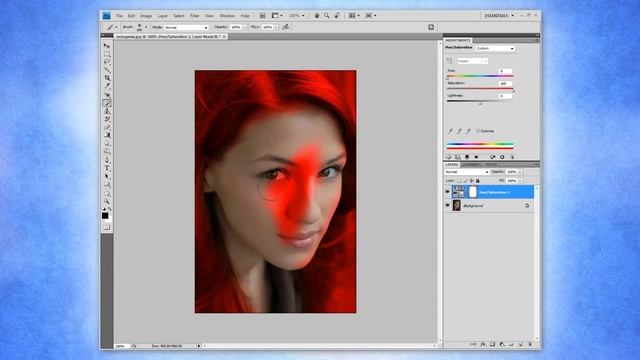
Task: Click the Hue/Saturation layer mask thumbnail
Action: [x=473, y=192]
